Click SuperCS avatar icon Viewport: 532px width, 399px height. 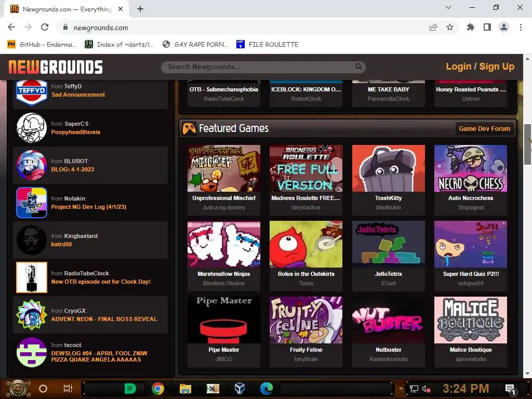(32, 128)
